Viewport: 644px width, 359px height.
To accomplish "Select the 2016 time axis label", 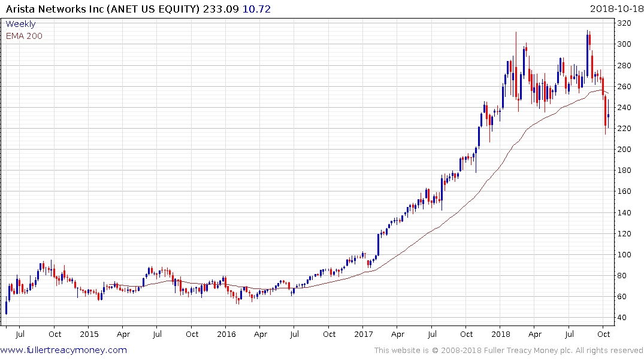I will 226,334.
